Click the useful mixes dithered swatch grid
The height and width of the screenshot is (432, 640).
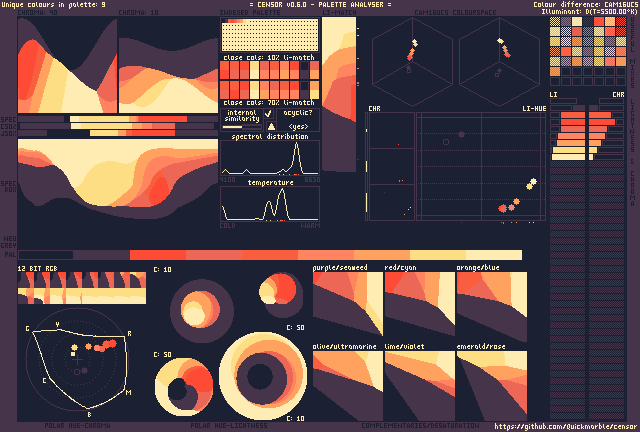588,51
